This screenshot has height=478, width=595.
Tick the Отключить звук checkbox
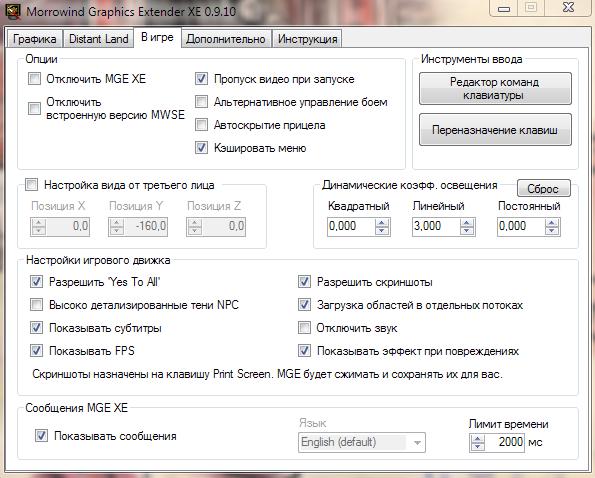[x=304, y=328]
